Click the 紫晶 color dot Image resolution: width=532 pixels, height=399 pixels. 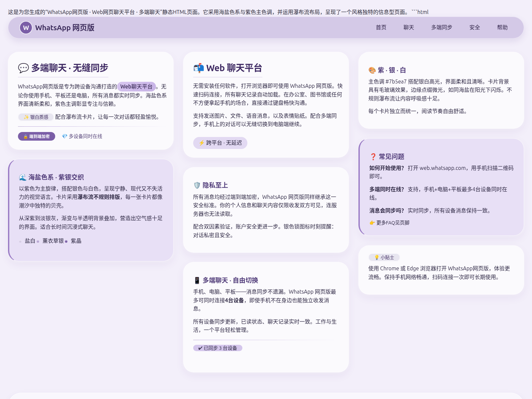pyautogui.click(x=66, y=241)
